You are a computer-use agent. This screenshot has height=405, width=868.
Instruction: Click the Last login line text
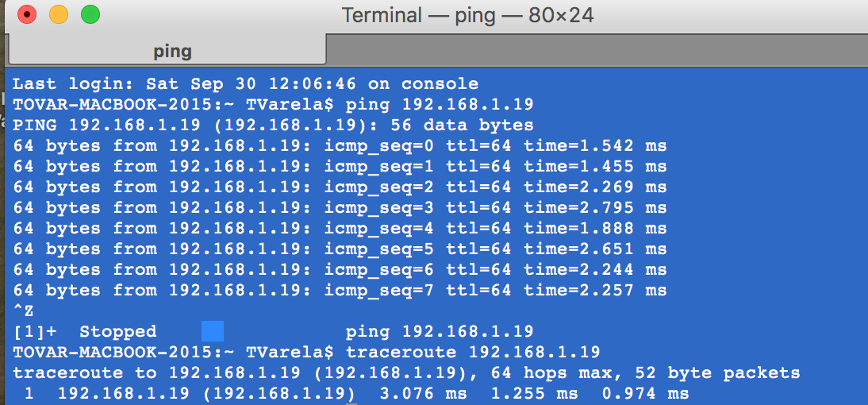pyautogui.click(x=245, y=84)
